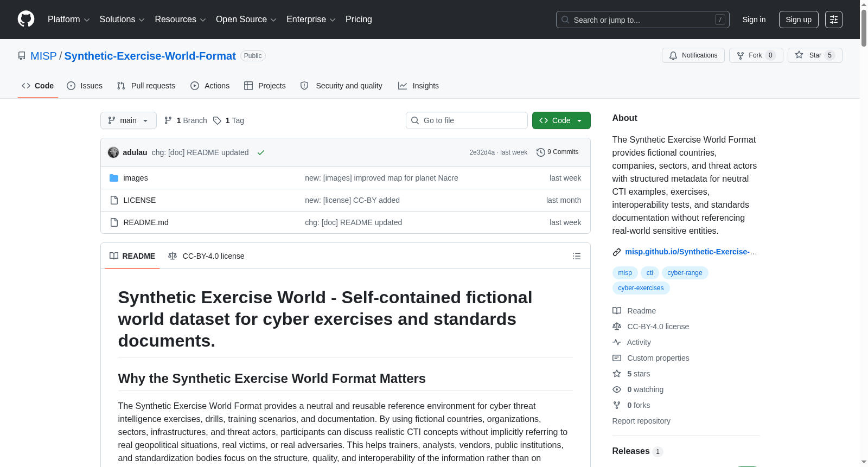
Task: Open the Projects tab
Action: tap(265, 86)
